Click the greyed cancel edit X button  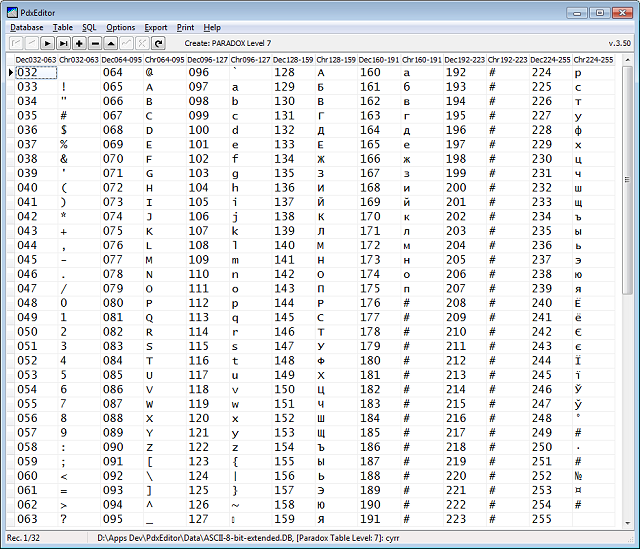[x=142, y=43]
